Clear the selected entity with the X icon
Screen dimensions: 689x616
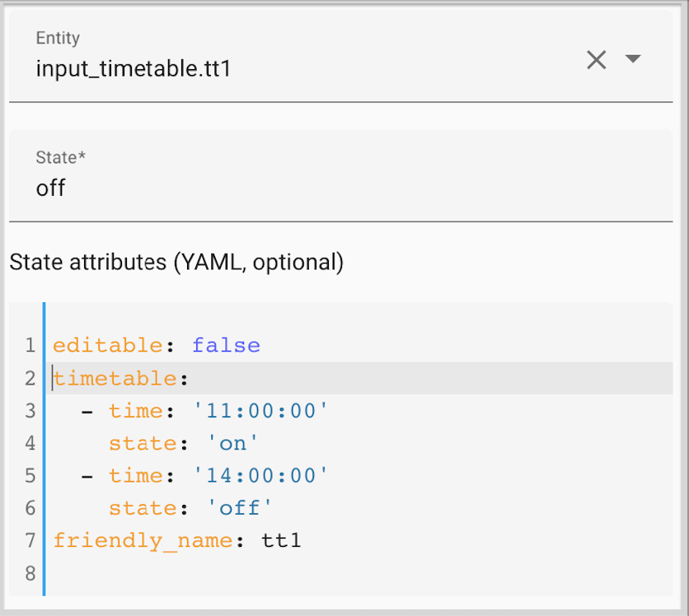click(597, 60)
